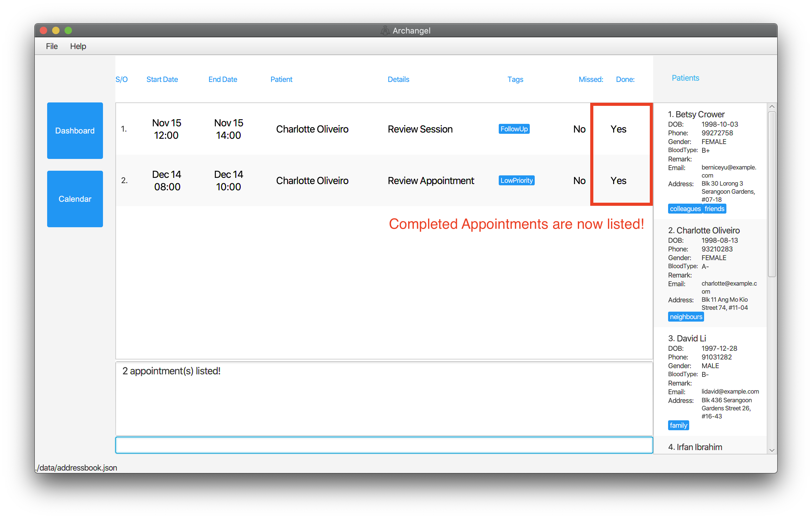Click the FollowUp tag on the Review Session appointment
This screenshot has width=812, height=519.
pyautogui.click(x=514, y=129)
